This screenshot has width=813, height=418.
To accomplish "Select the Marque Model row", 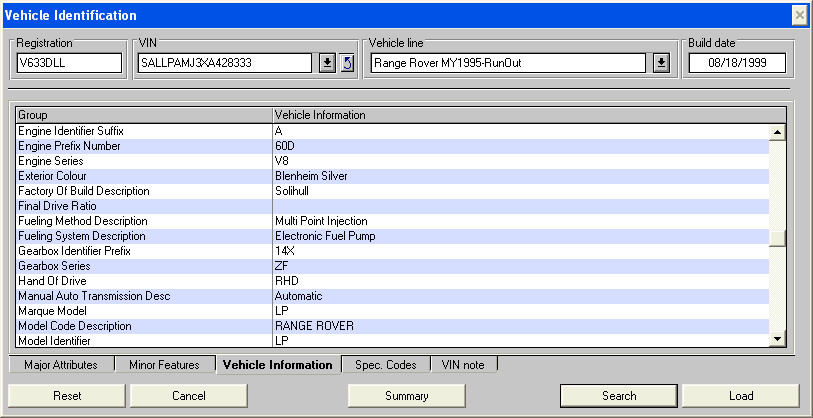I will coord(393,312).
